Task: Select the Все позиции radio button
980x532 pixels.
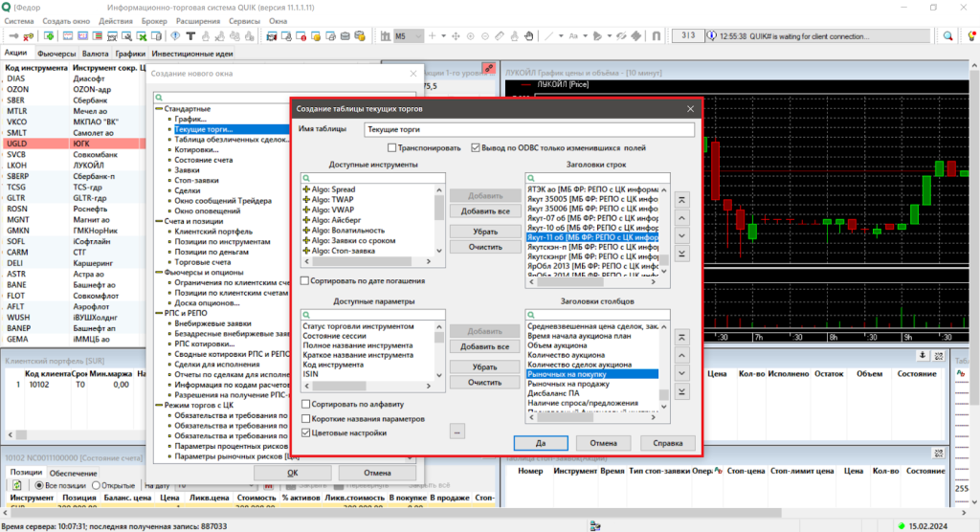Action: tap(38, 485)
